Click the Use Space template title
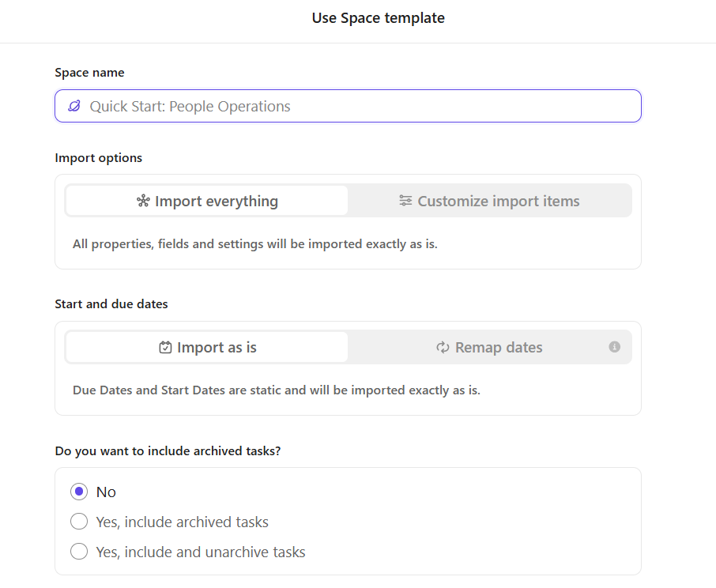This screenshot has width=716, height=588. click(x=378, y=17)
